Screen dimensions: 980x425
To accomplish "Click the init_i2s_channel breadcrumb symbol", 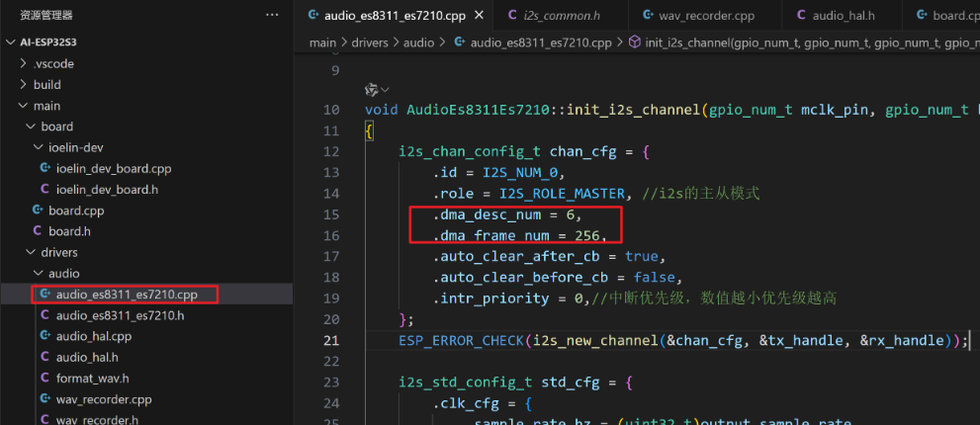I will click(x=812, y=42).
